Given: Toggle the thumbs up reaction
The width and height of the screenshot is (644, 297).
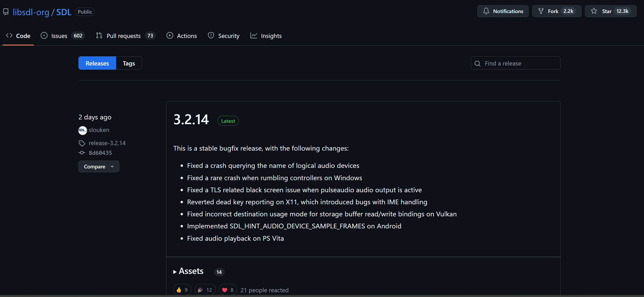Looking at the screenshot, I should (182, 290).
